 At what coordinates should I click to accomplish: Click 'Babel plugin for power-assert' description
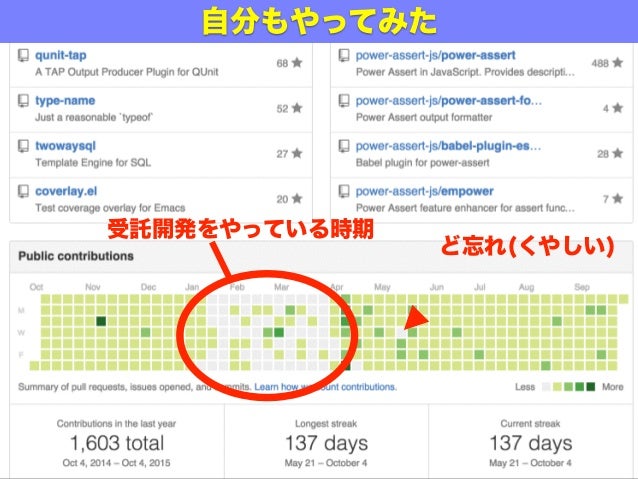[x=423, y=163]
